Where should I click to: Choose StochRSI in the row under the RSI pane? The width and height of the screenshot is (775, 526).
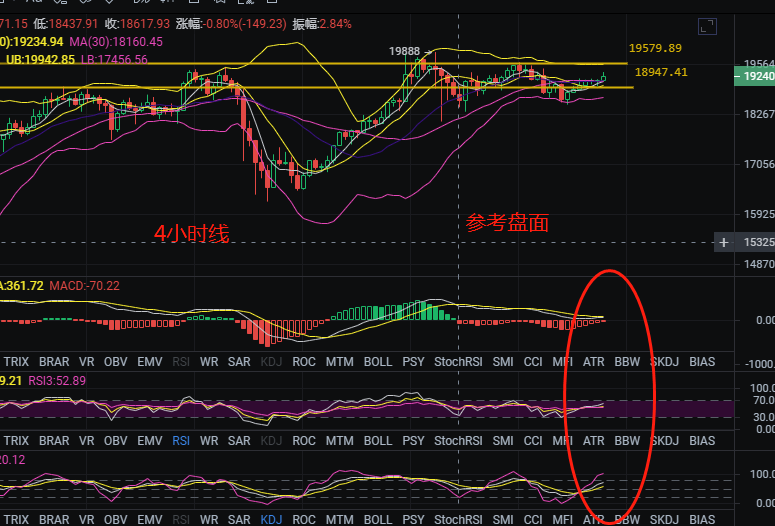tap(458, 441)
